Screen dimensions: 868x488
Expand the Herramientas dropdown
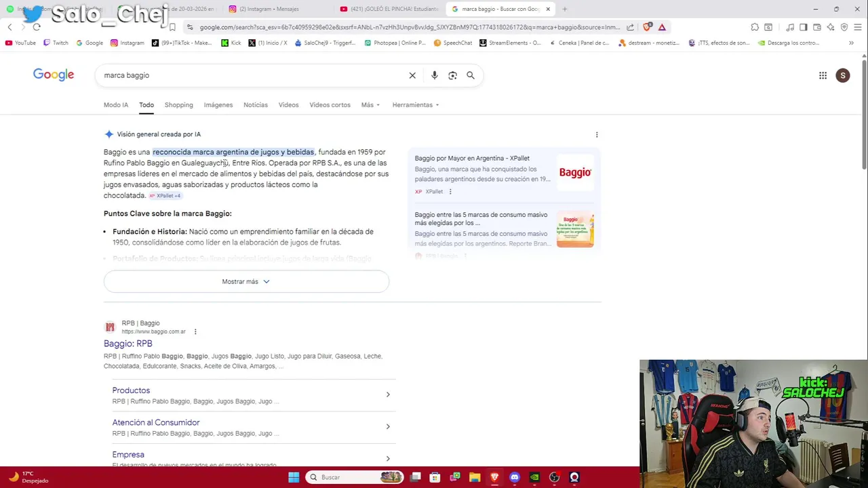click(x=415, y=105)
